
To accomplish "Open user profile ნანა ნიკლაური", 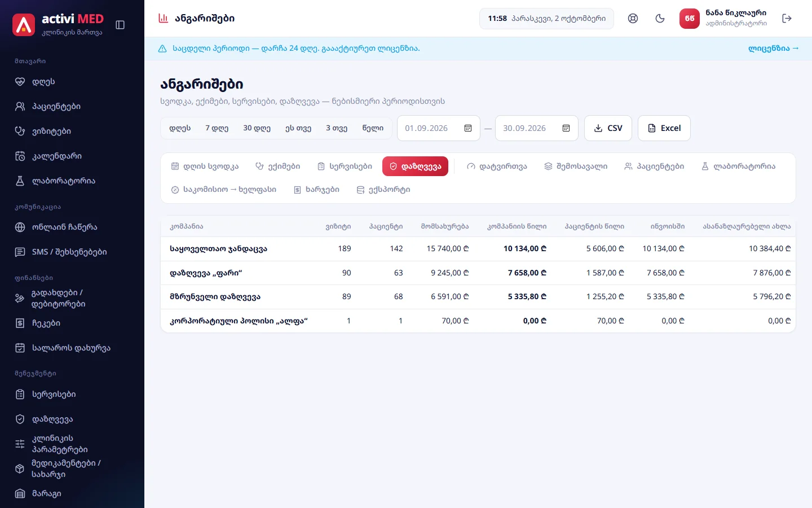I will click(723, 19).
